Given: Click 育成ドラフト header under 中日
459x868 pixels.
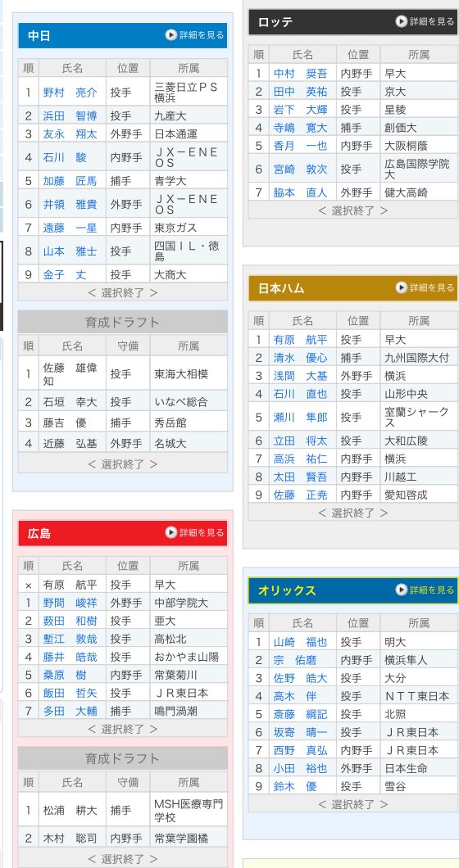Looking at the screenshot, I should pyautogui.click(x=122, y=322).
